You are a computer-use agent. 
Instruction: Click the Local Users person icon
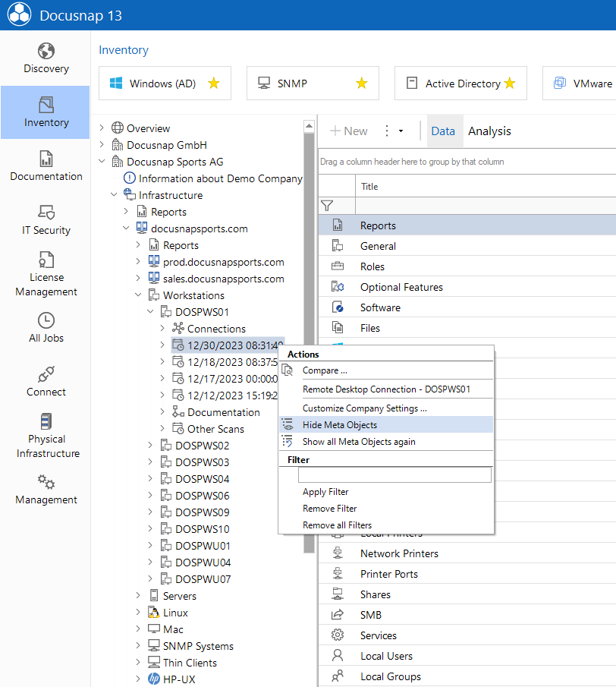pos(337,655)
